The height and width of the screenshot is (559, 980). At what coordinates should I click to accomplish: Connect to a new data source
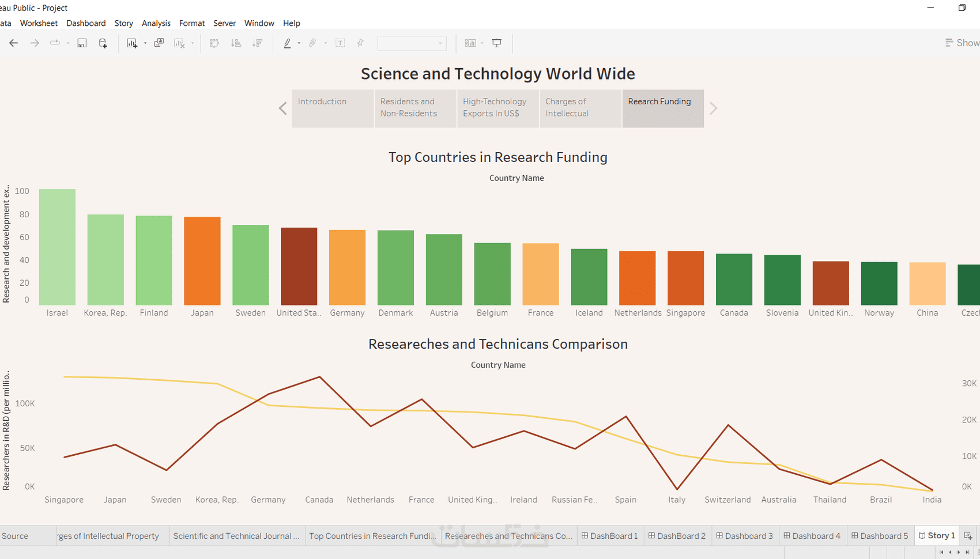click(x=103, y=43)
